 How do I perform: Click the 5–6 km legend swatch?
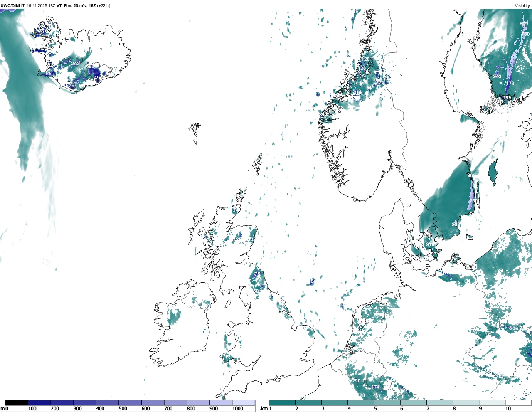pos(387,402)
